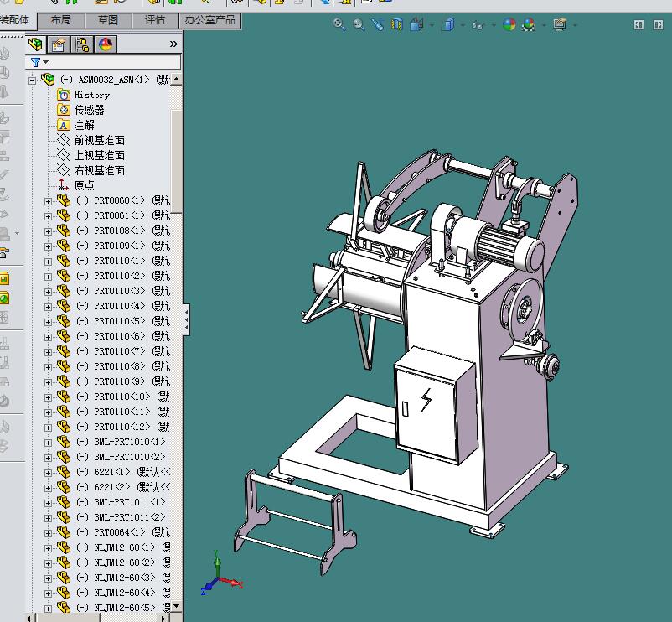
Task: Click the ASM0032_ASM assembly icon
Action: click(48, 80)
